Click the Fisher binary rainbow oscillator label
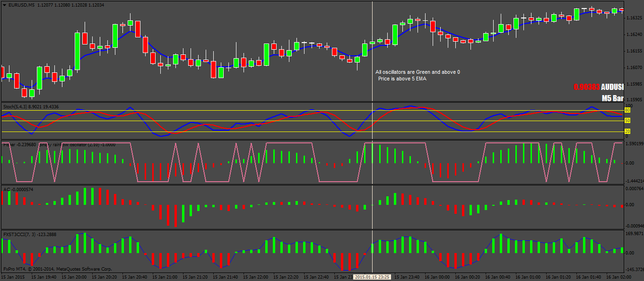644x281 pixels. (59, 144)
